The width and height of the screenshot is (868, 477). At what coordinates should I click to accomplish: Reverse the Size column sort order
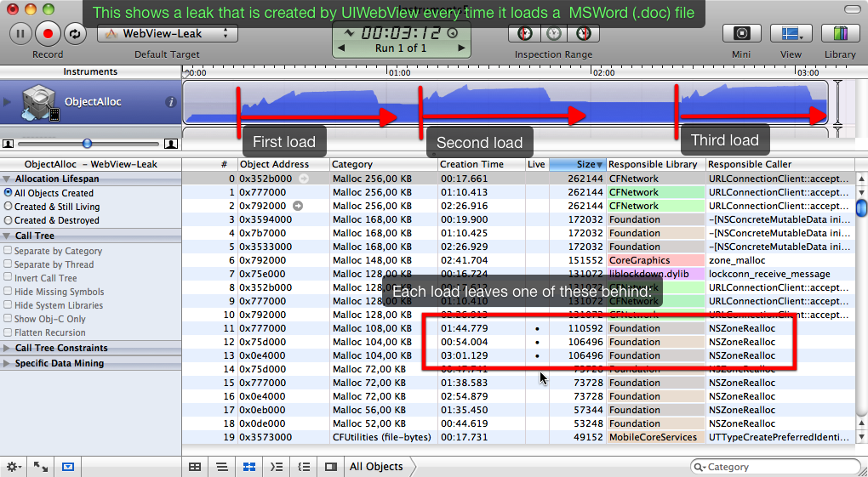pos(577,164)
